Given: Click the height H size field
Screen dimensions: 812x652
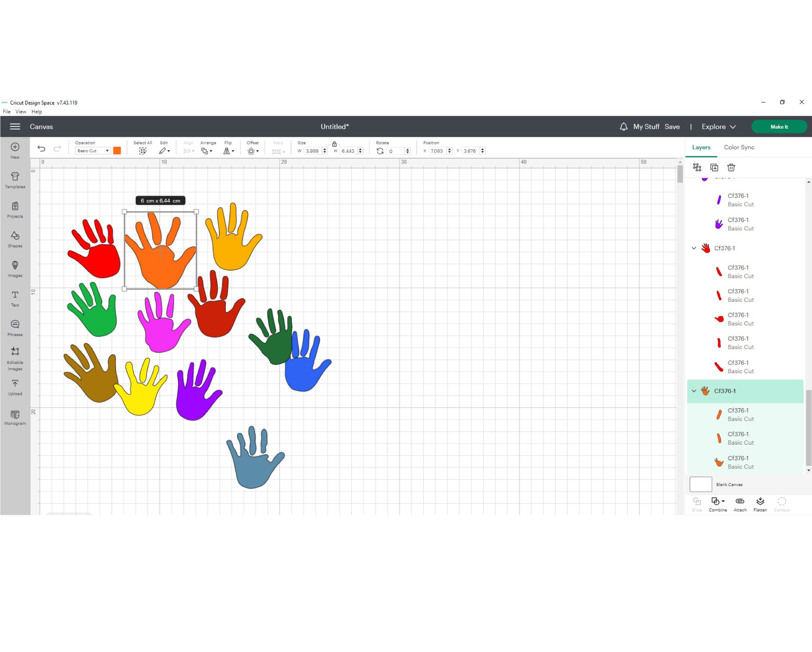Looking at the screenshot, I should 348,151.
